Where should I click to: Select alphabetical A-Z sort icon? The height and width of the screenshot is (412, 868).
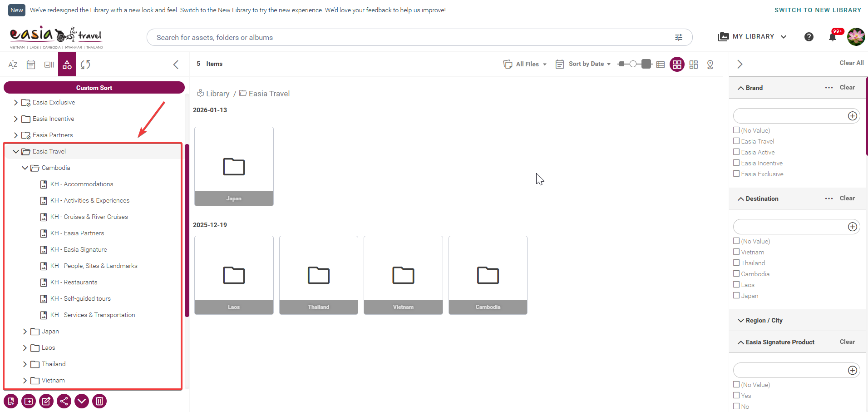tap(13, 65)
